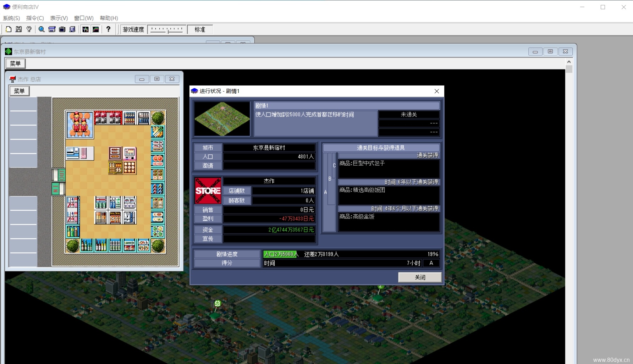Click population value 4801人
This screenshot has height=364, width=633.
coord(306,156)
